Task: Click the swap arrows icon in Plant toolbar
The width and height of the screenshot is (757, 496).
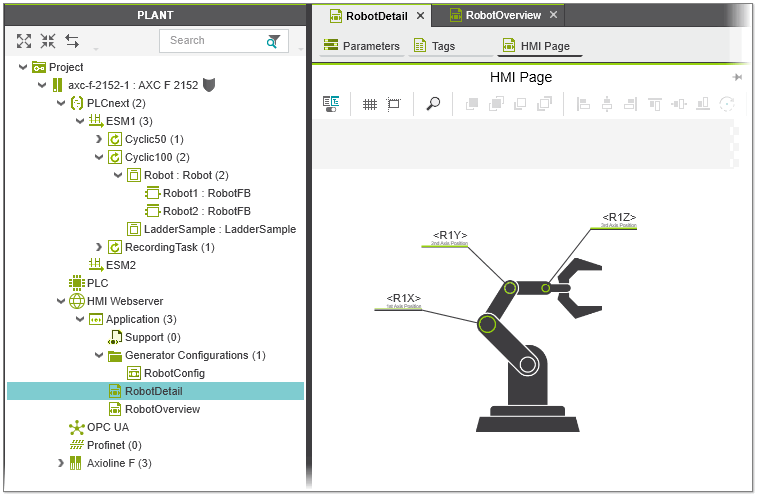Action: click(x=72, y=41)
